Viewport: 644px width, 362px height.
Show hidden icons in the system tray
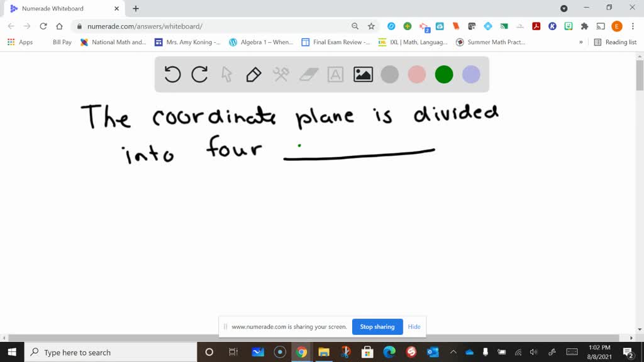453,352
